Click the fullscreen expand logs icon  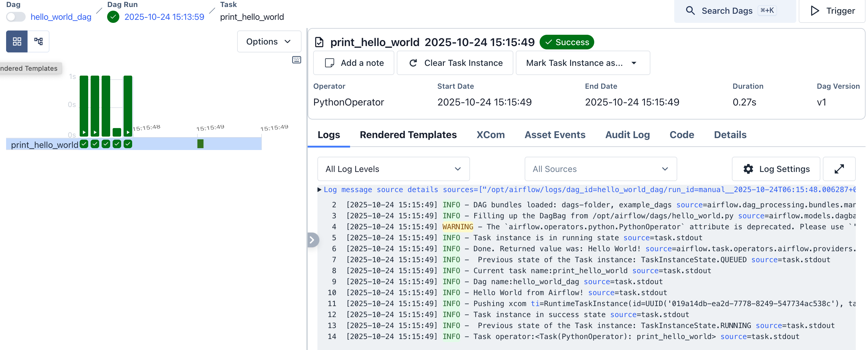(x=839, y=169)
